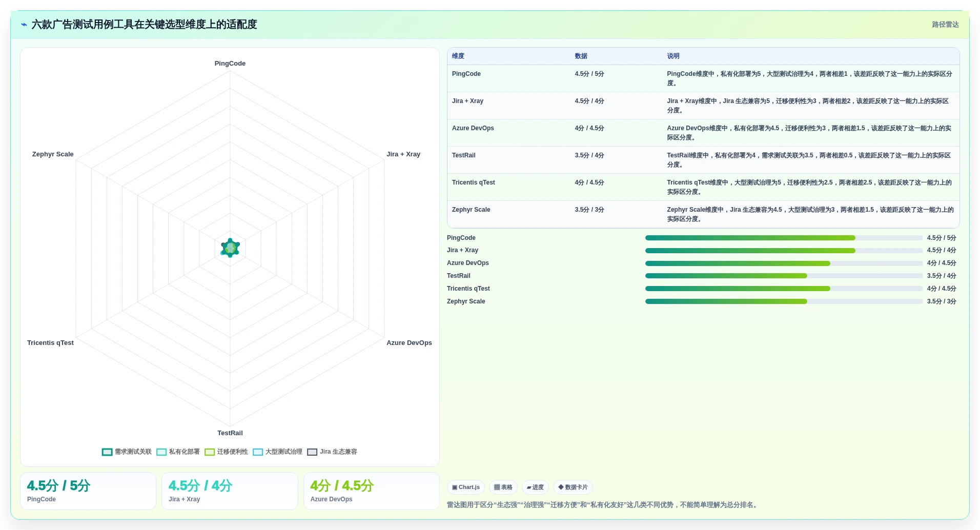
Task: Click the 进度 tag chip
Action: pyautogui.click(x=535, y=487)
